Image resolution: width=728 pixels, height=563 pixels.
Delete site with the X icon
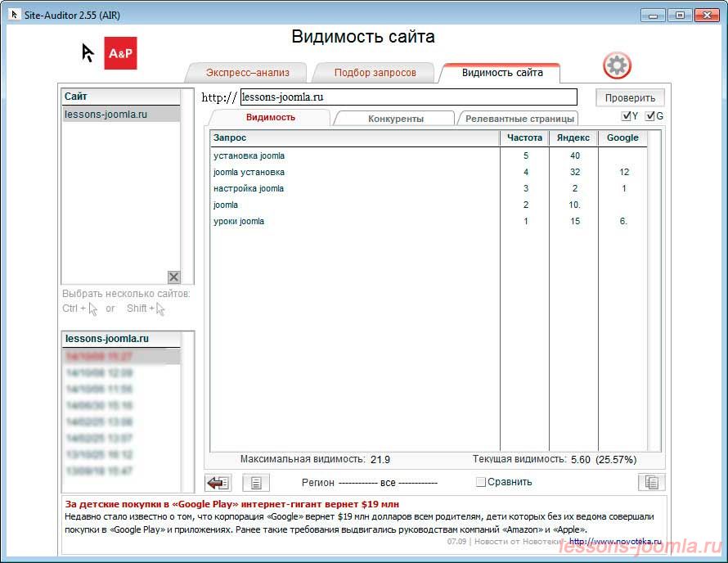(173, 277)
